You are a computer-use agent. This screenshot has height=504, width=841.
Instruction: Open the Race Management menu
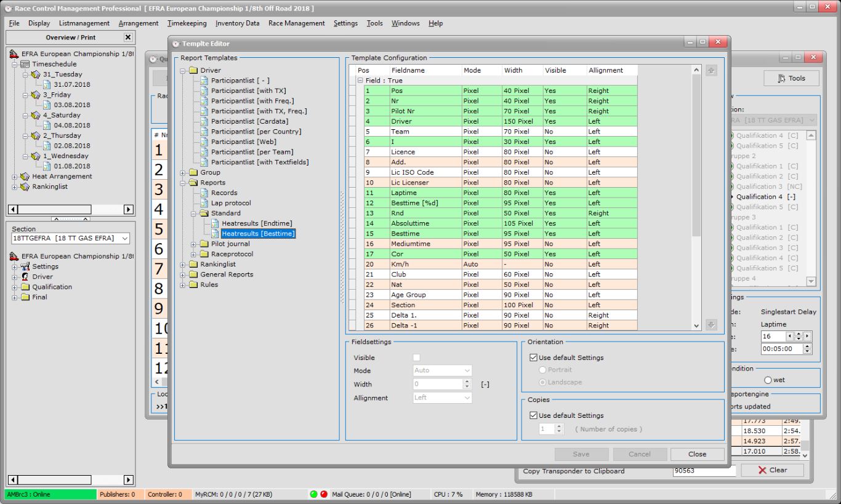(296, 23)
